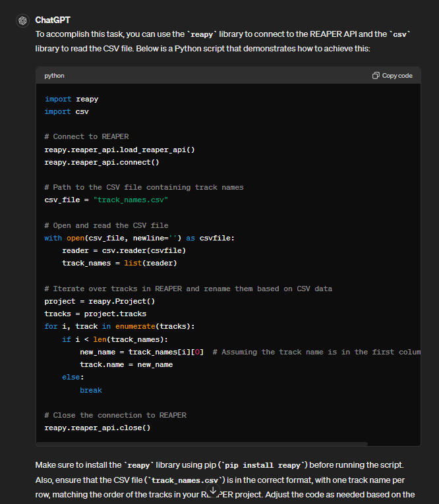
Task: Click the 'if i < len(track_names):' line
Action: pyautogui.click(x=115, y=339)
